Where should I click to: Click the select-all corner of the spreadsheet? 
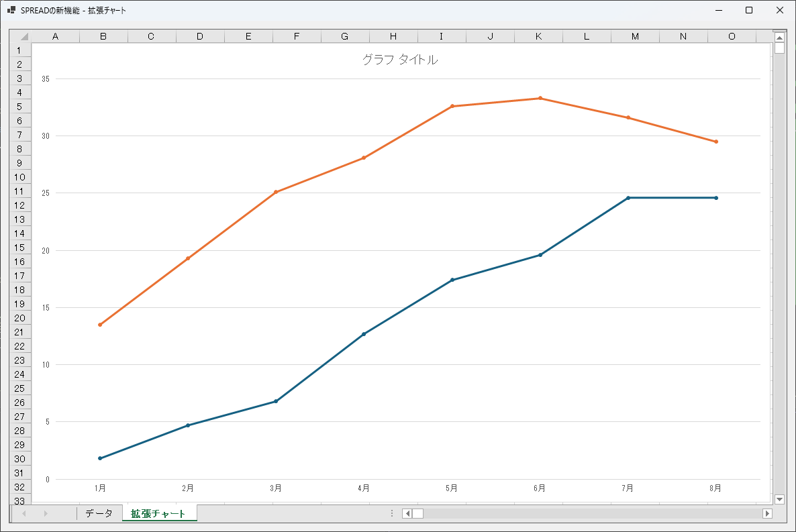coord(20,36)
